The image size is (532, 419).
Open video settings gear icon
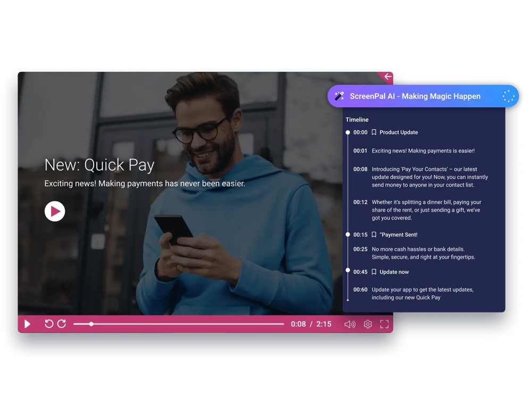(368, 324)
